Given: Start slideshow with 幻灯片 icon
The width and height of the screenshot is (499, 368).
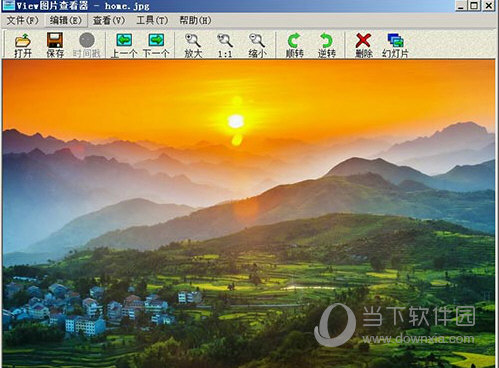Looking at the screenshot, I should point(395,45).
